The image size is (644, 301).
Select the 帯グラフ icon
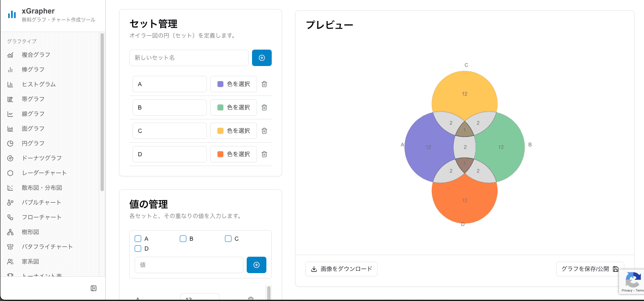(x=10, y=99)
